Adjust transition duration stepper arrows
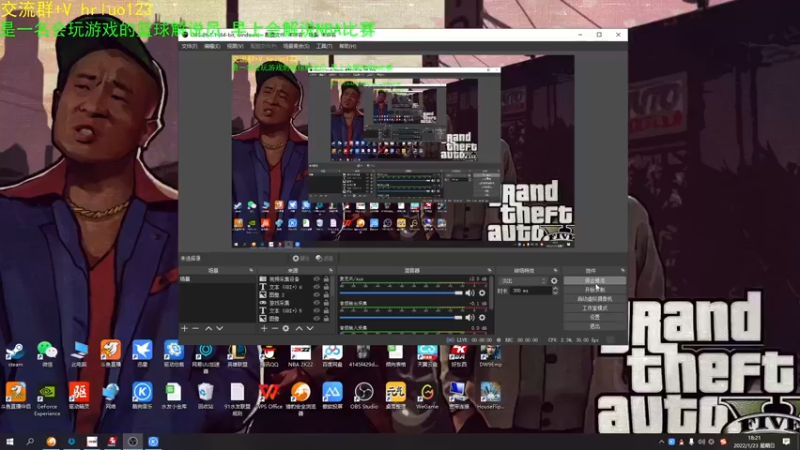 pos(555,290)
